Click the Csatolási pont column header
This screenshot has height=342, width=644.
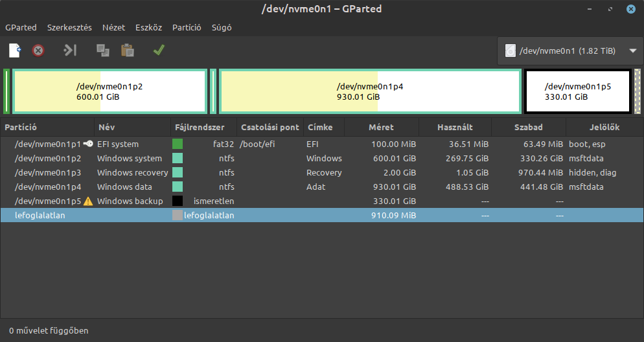tap(270, 127)
